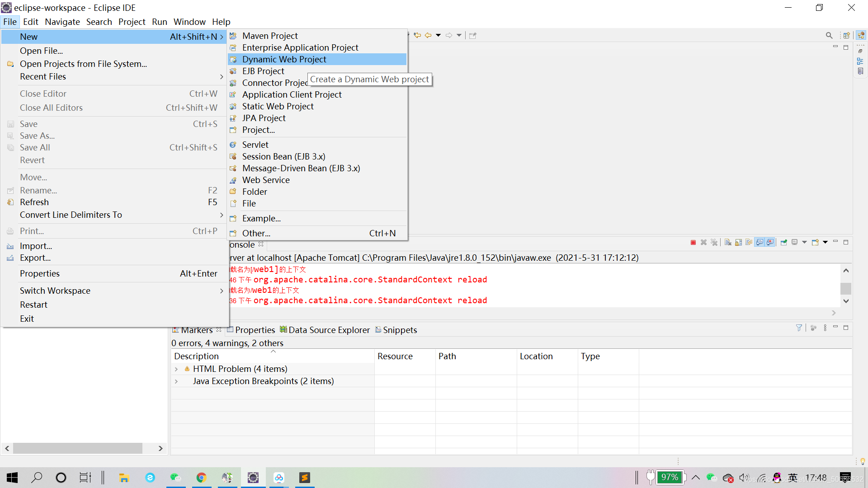Open the Other... new wizard
Screen dimensions: 868x488
coord(317,233)
